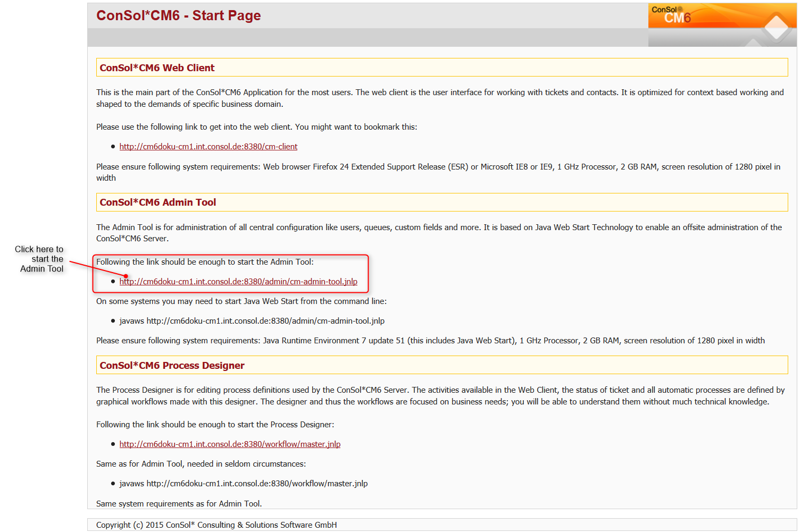Image resolution: width=801 pixels, height=532 pixels.
Task: Click 'Following the link should be enough to start the Process Designer' text
Action: (215, 425)
